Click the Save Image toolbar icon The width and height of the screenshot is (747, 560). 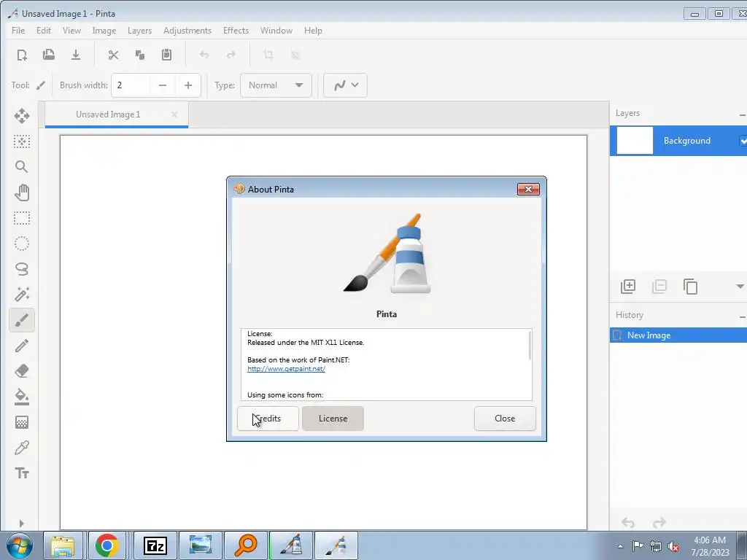[76, 55]
